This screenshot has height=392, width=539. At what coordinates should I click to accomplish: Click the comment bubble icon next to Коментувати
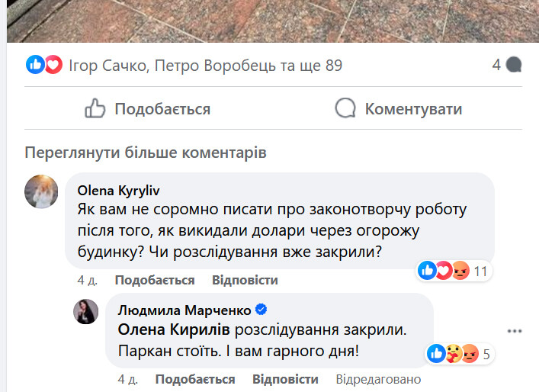tap(345, 108)
